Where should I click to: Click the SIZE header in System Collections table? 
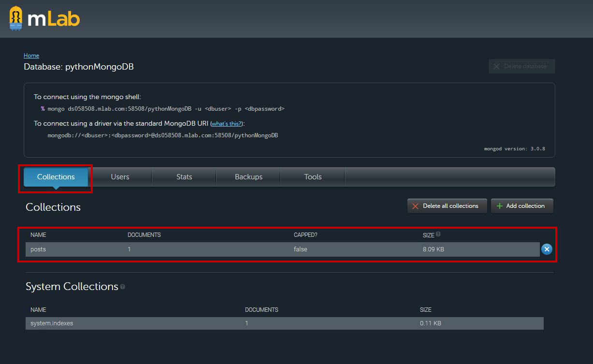click(426, 310)
